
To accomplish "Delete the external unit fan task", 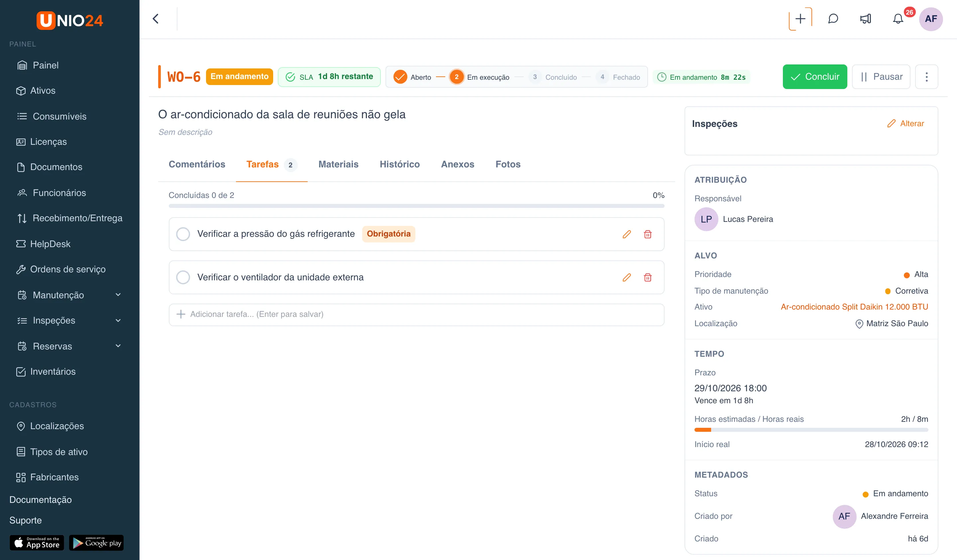I will click(648, 277).
